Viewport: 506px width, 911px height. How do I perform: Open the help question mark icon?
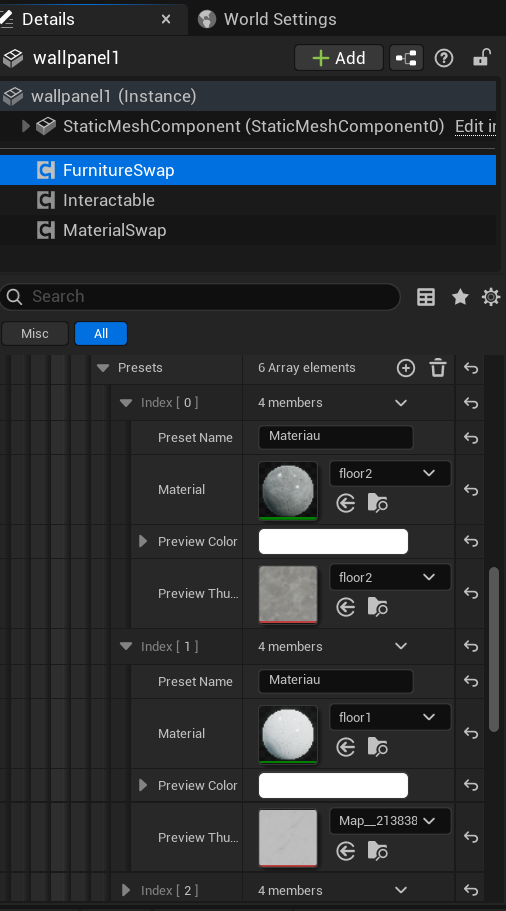pos(444,58)
